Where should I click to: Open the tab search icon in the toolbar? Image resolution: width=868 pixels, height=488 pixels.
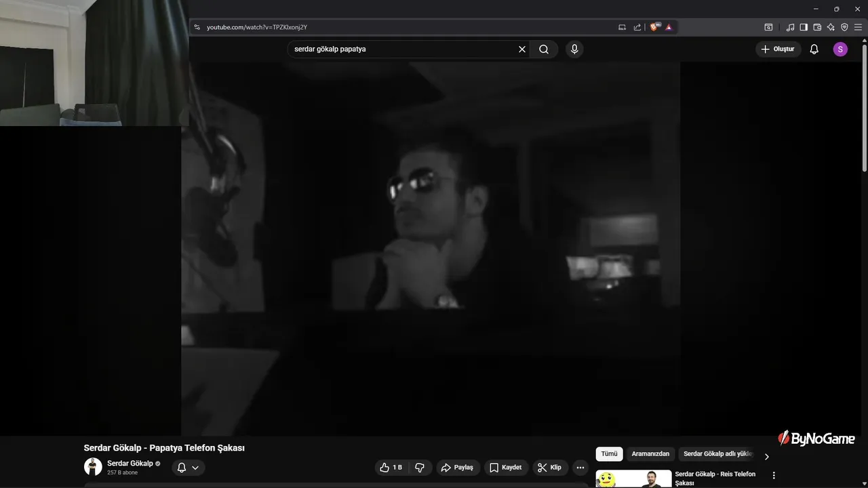pos(768,27)
